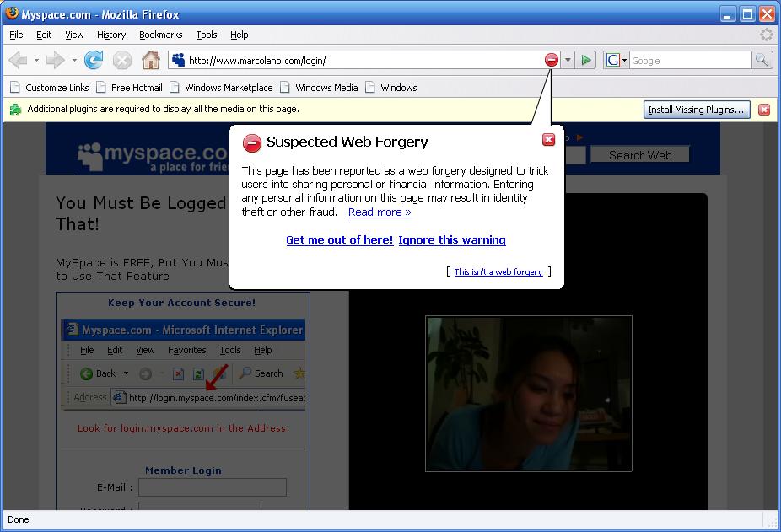Open the Tools menu
Viewport: 781px width, 532px height.
[206, 35]
